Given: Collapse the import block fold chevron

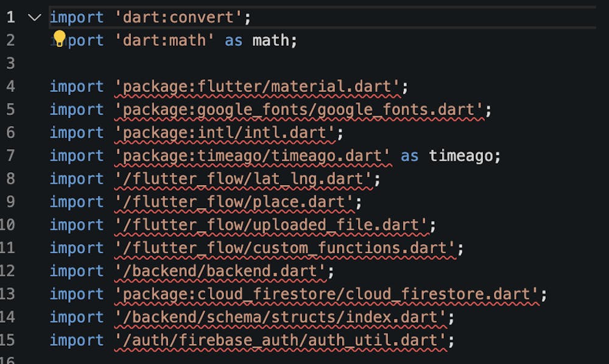Looking at the screenshot, I should (35, 18).
